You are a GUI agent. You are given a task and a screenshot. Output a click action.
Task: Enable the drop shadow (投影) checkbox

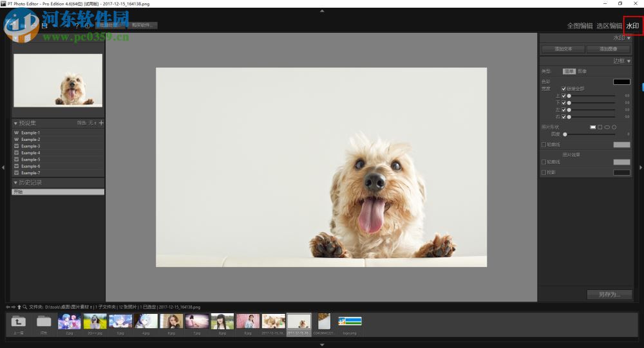click(544, 172)
